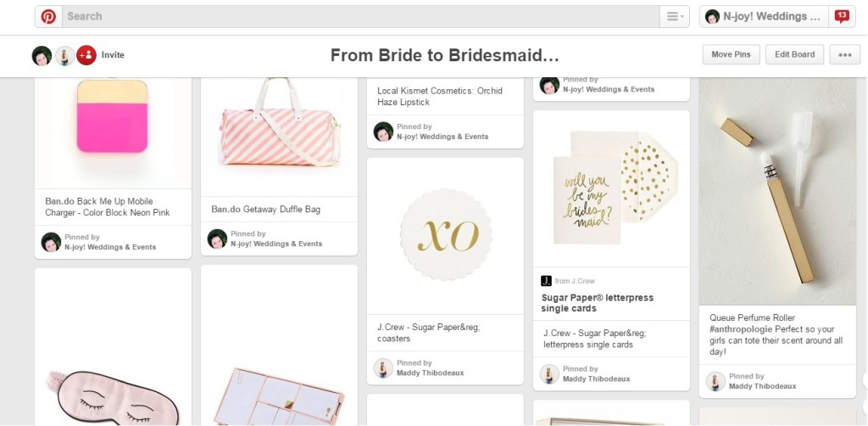
Task: Open the rose gold desk organizer pin image
Action: click(x=279, y=345)
